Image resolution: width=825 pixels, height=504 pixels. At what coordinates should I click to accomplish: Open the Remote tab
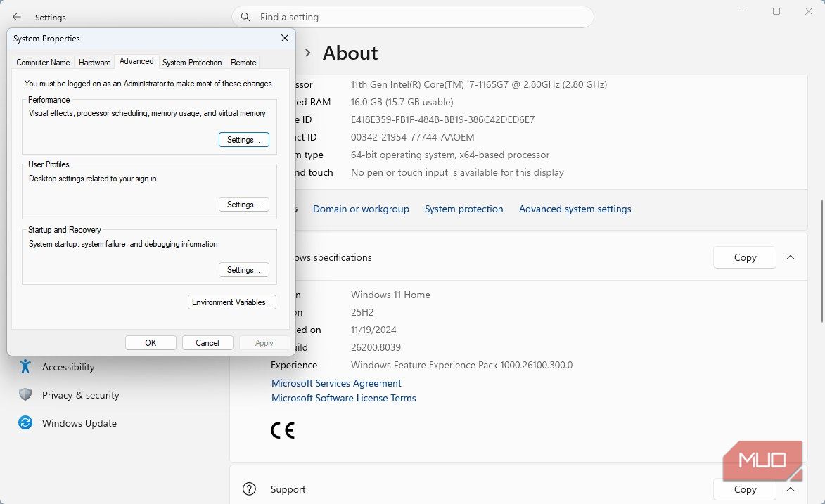point(243,62)
